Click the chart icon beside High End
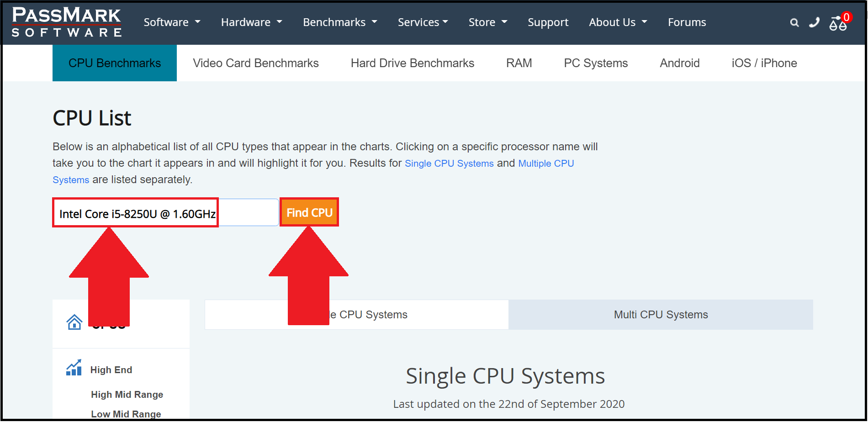Viewport: 868px width, 422px height. (74, 367)
